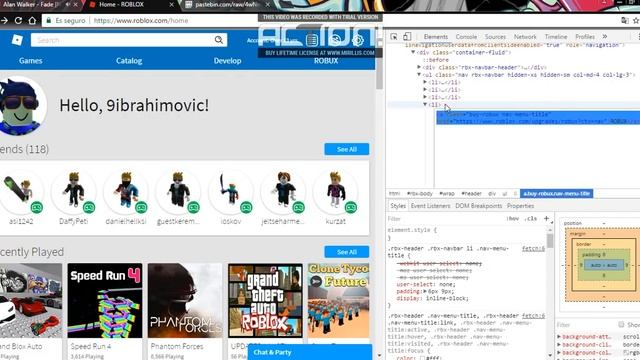Expand the first collapsed li node
Viewport: 640px width, 360px height.
coord(425,82)
